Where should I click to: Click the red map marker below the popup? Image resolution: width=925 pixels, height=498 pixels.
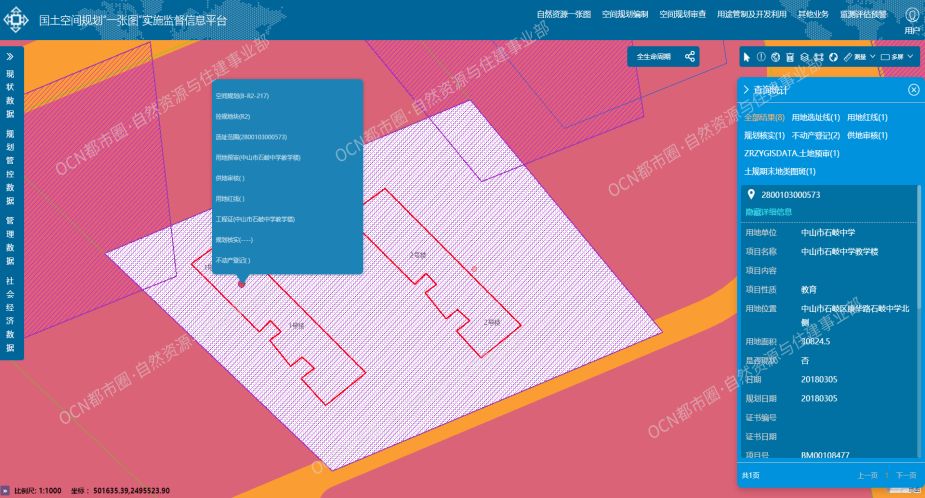tap(241, 284)
